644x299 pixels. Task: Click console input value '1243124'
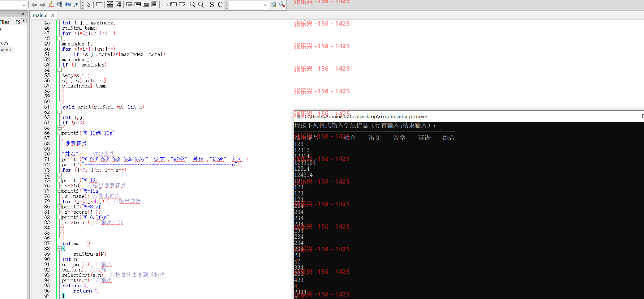[x=305, y=162]
